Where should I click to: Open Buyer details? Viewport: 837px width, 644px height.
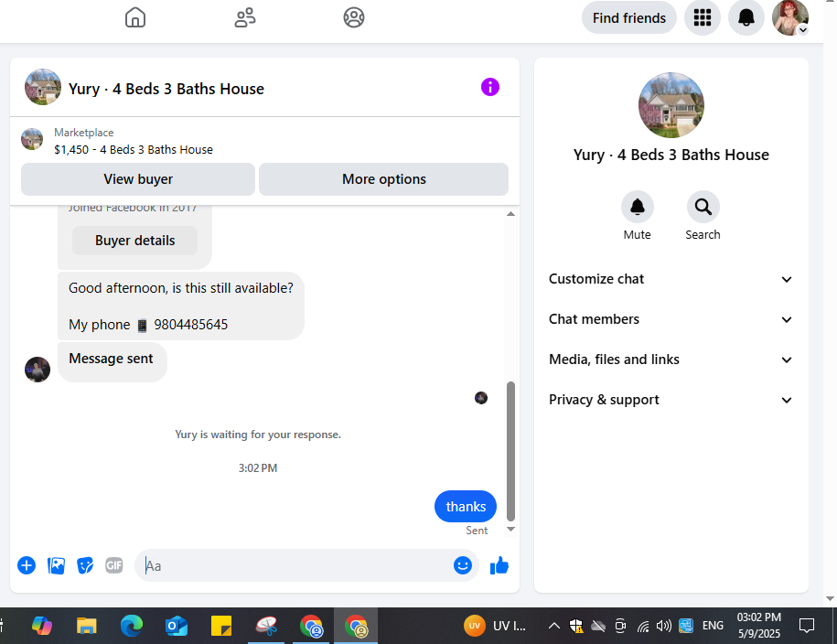tap(135, 241)
